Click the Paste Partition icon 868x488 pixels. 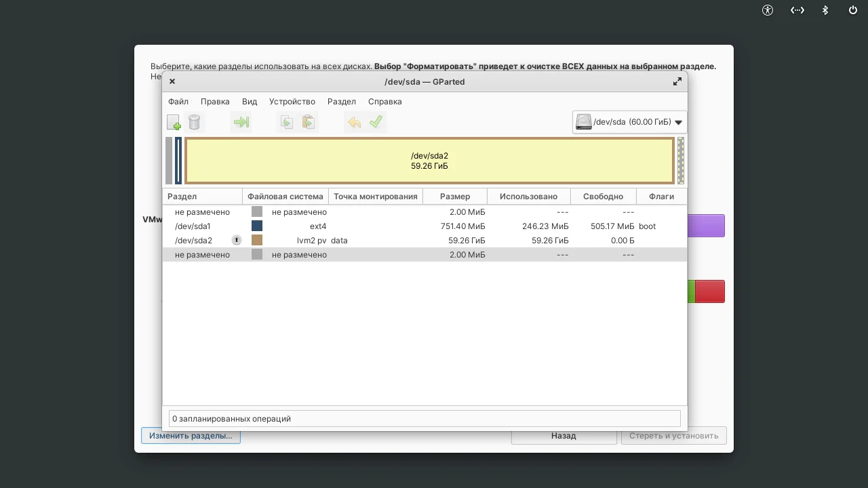[x=309, y=122]
